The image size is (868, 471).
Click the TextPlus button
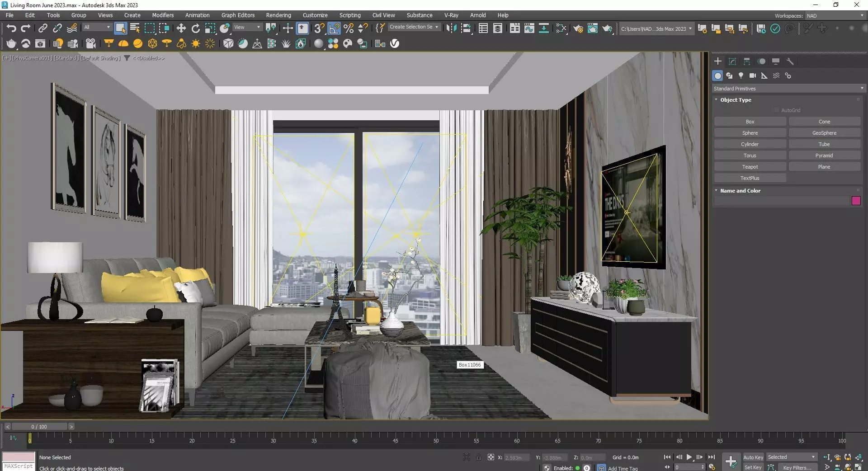pyautogui.click(x=750, y=178)
